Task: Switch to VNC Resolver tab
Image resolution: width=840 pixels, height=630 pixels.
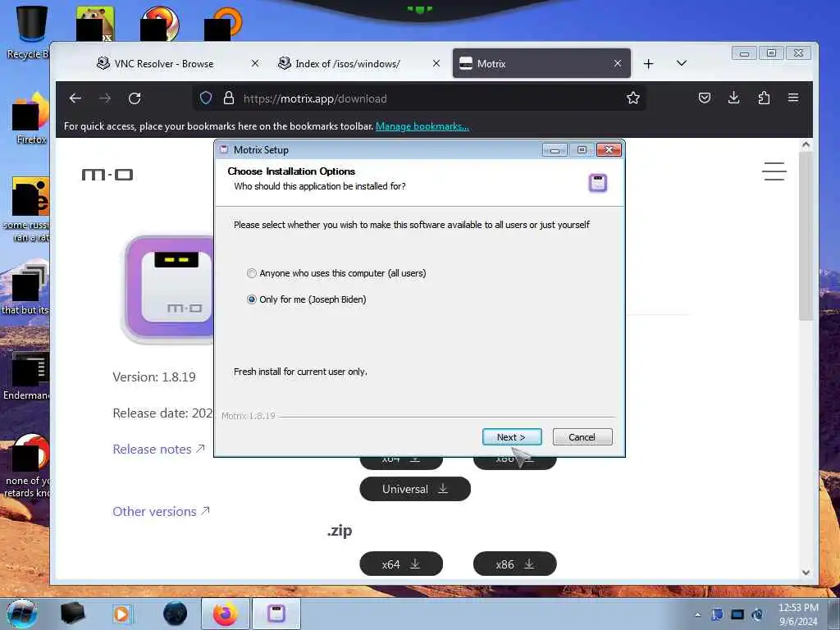Action: pyautogui.click(x=163, y=64)
